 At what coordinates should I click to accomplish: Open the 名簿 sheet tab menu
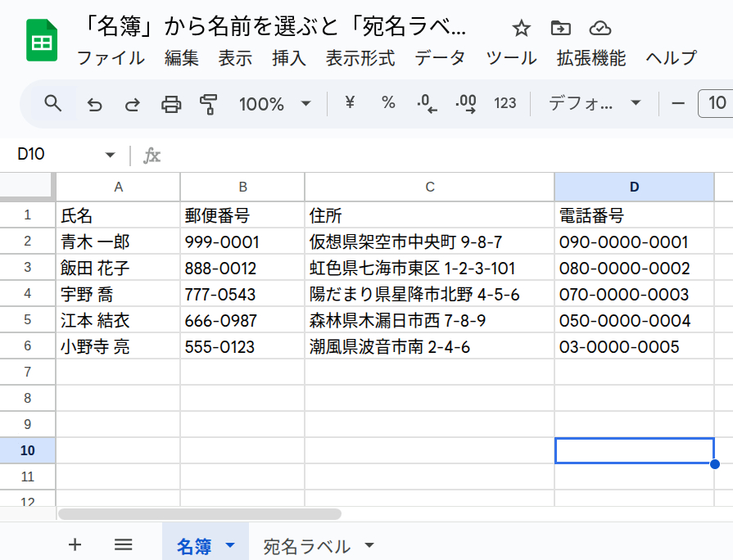(230, 544)
